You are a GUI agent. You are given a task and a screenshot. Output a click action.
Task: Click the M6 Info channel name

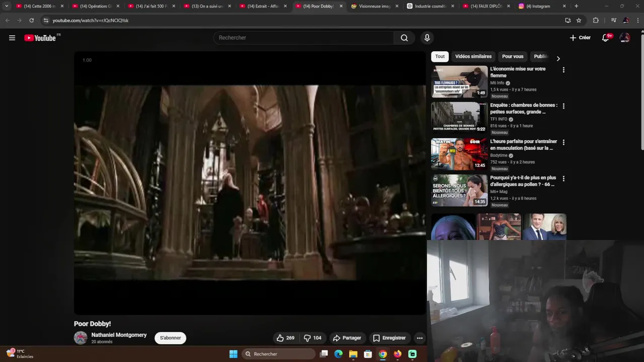pos(497,83)
